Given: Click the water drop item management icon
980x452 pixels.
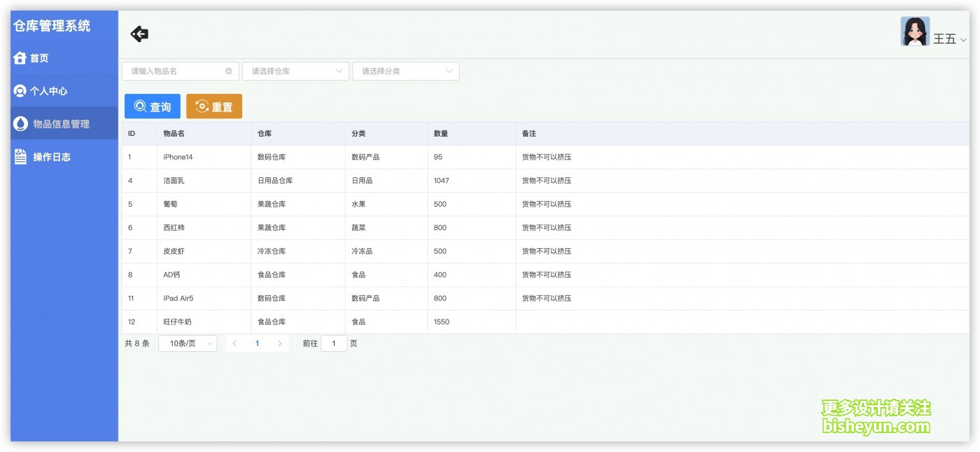Looking at the screenshot, I should 21,124.
